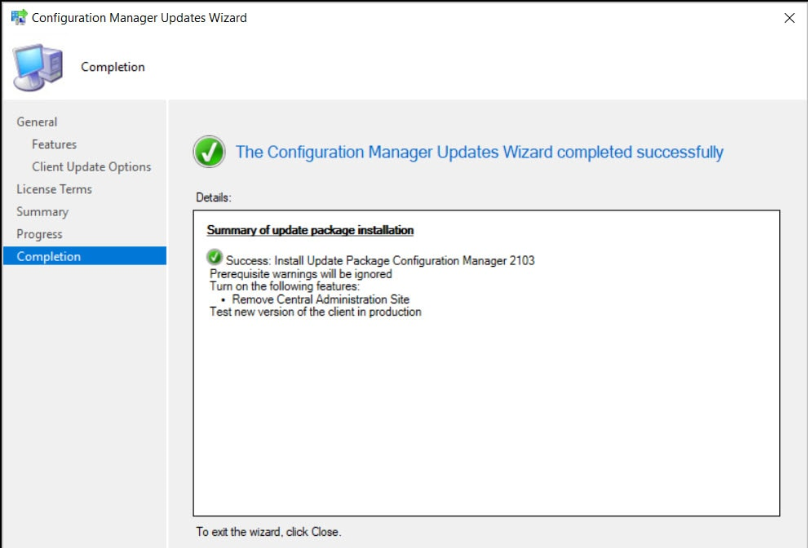Viewport: 808px width, 548px height.
Task: Click the small green checkmark beside Success line
Action: pyautogui.click(x=214, y=257)
